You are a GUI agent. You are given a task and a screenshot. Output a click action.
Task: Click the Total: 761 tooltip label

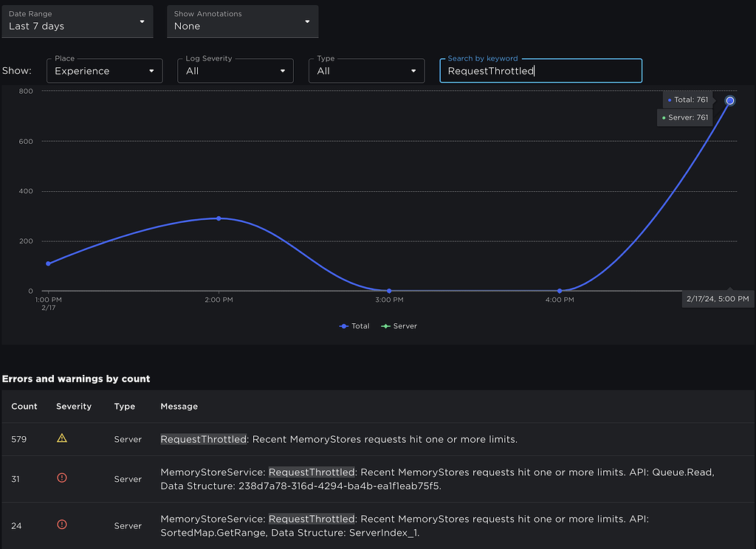(687, 100)
